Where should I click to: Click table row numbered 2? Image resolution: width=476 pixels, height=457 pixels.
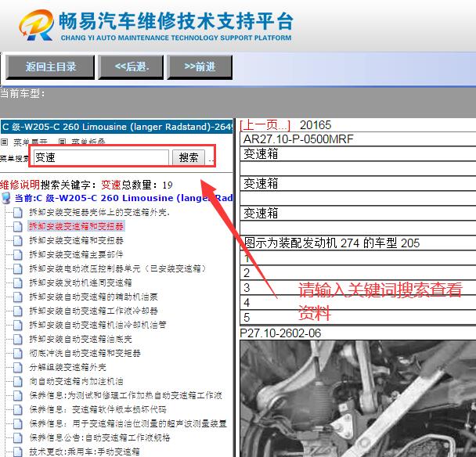pos(358,273)
